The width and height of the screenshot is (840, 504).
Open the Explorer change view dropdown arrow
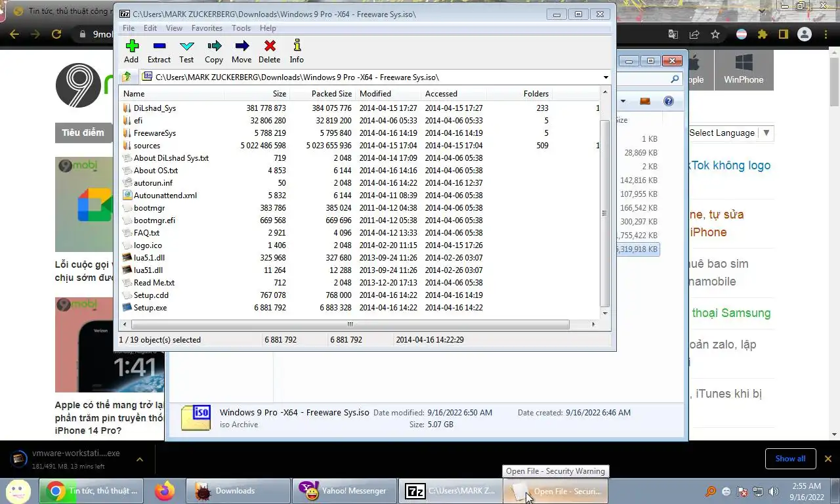click(623, 101)
